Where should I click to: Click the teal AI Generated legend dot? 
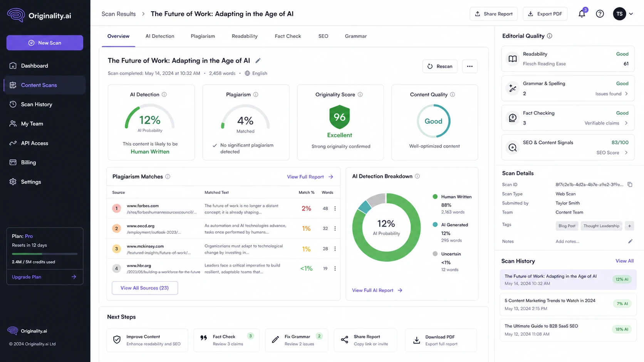pyautogui.click(x=435, y=225)
